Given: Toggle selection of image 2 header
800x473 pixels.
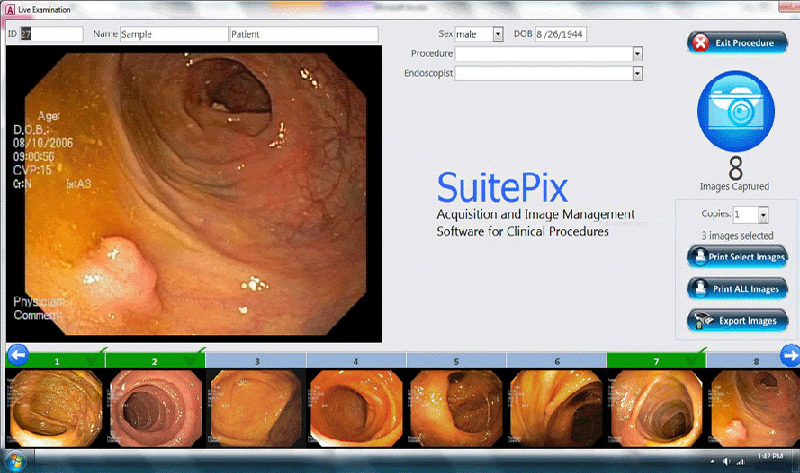Looking at the screenshot, I should 155,359.
